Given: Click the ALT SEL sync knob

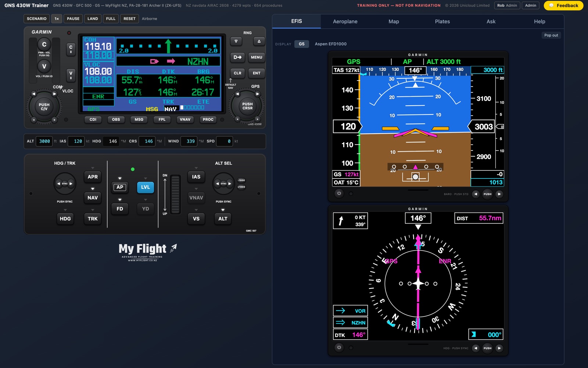Looking at the screenshot, I should pyautogui.click(x=223, y=183).
